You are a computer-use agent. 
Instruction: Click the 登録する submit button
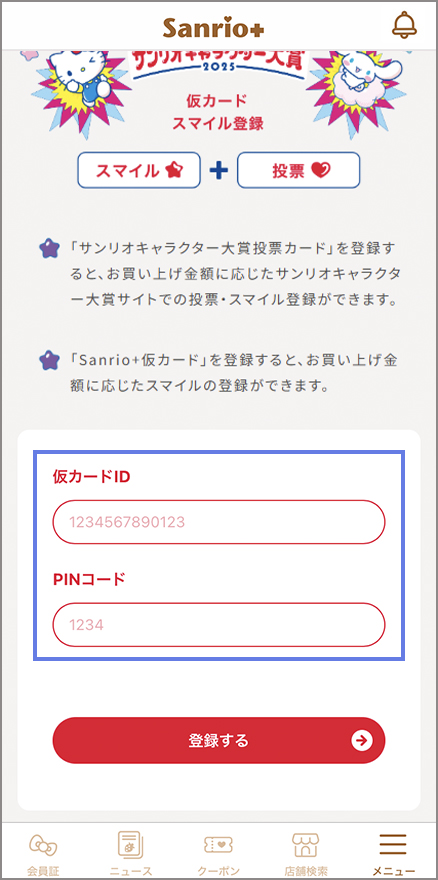point(219,740)
